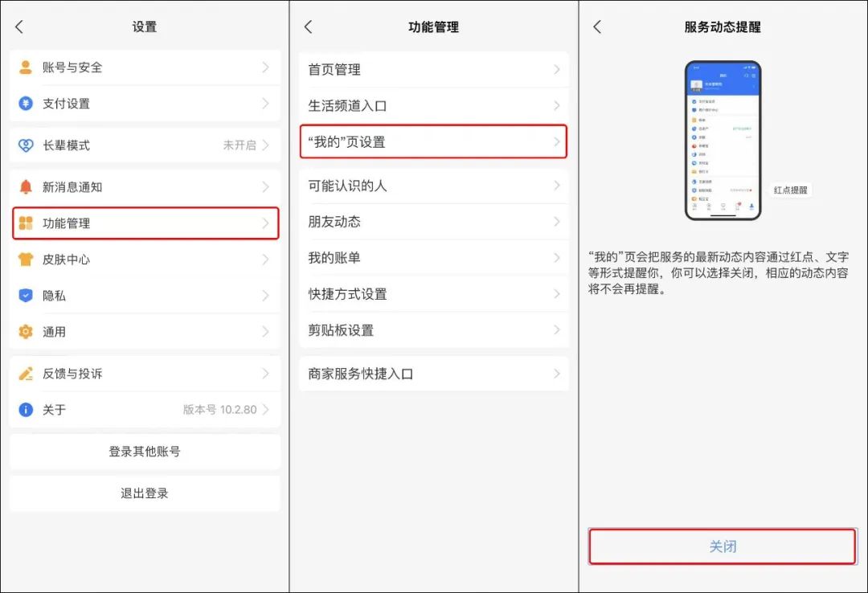The image size is (868, 593).
Task: Tap the 退出登录 button
Action: pos(144,493)
